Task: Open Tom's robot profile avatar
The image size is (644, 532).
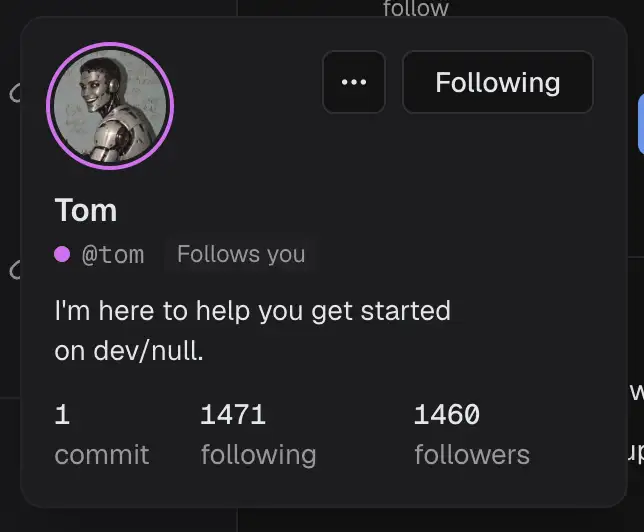Action: click(110, 106)
